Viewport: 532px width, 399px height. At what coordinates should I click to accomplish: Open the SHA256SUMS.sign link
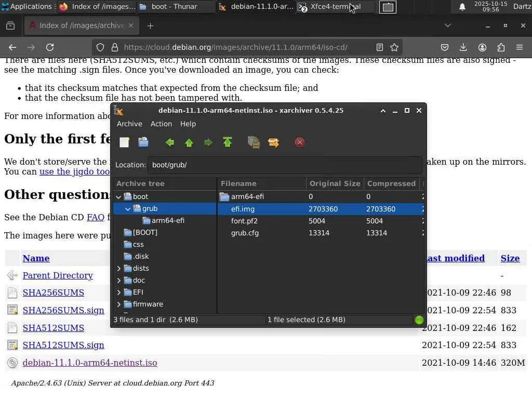[x=63, y=311]
